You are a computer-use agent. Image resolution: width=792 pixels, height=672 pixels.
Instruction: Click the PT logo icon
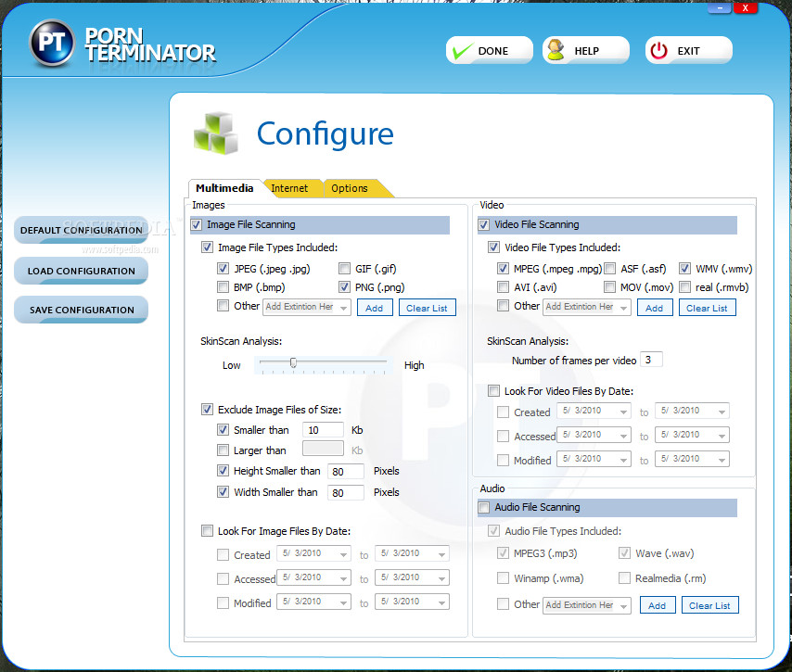point(52,43)
